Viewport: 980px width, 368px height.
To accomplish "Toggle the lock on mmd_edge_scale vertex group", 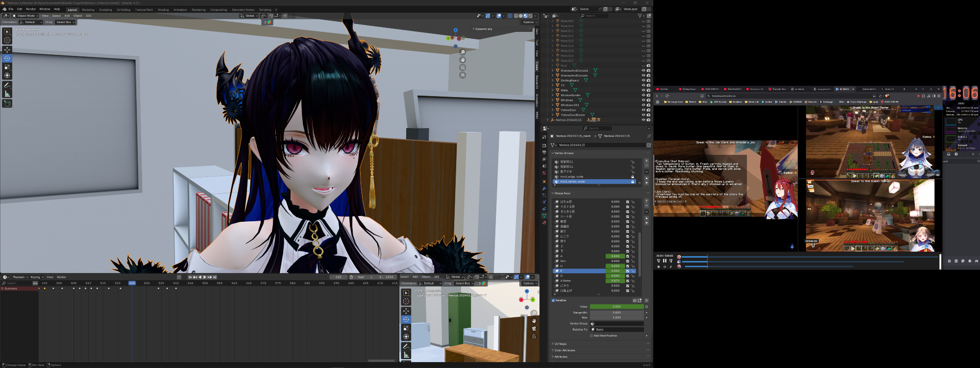I will click(633, 177).
